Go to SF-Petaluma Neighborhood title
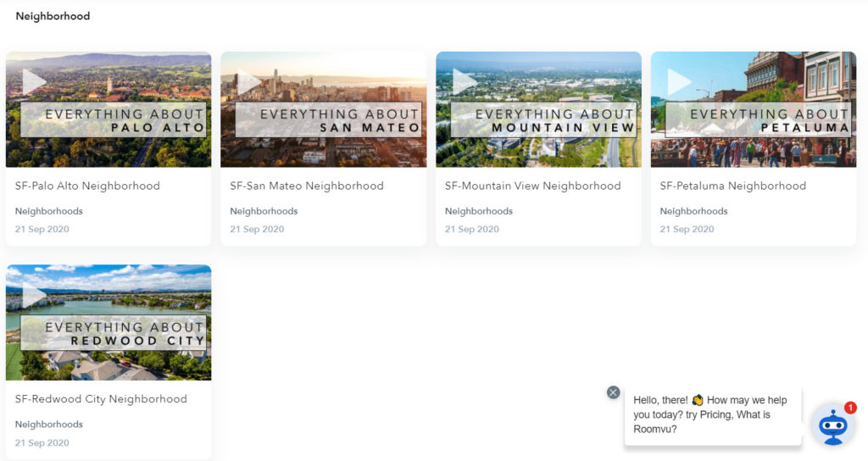 click(730, 186)
